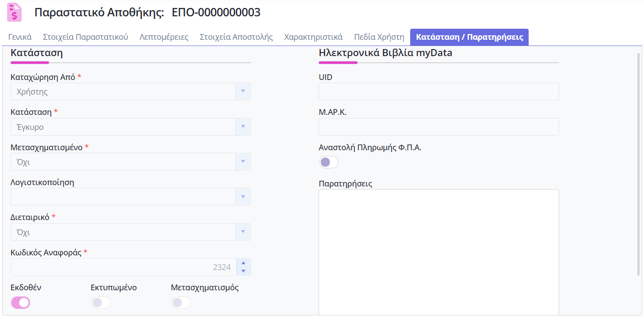Click the pink invoice document icon
This screenshot has width=644, height=319.
tap(15, 12)
